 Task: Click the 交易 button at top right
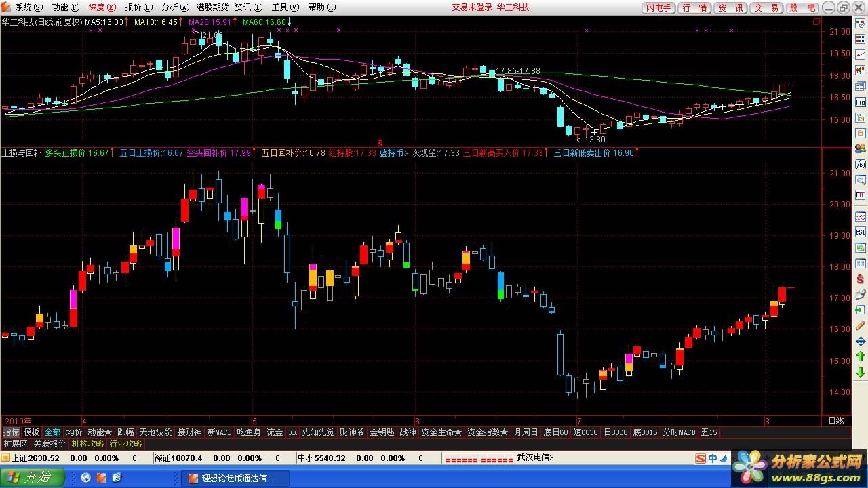pos(766,8)
